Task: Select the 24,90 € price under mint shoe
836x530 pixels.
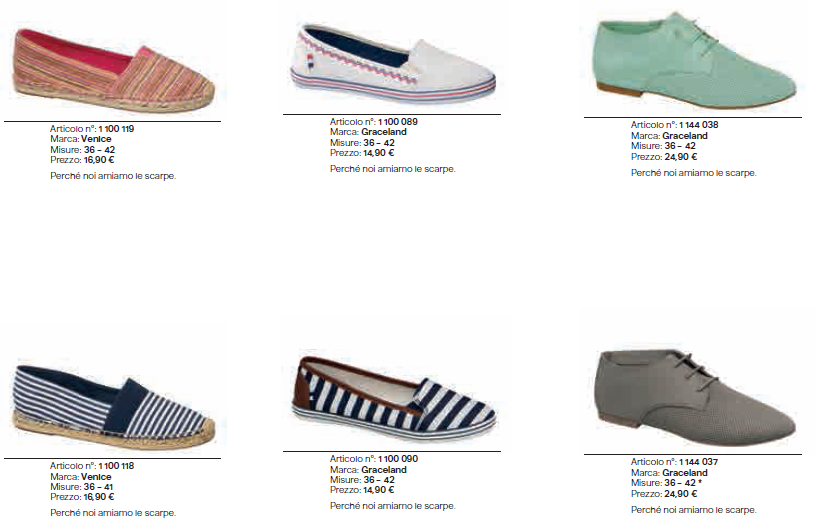Action: click(x=681, y=157)
